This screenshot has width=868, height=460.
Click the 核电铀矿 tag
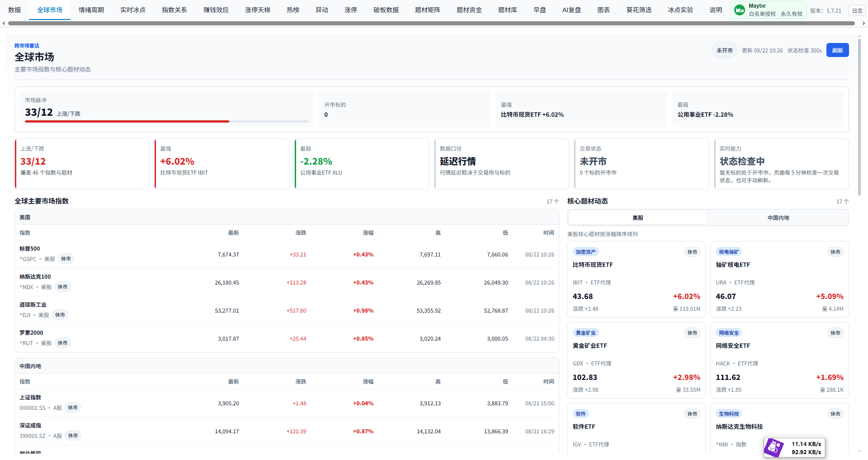(x=728, y=252)
